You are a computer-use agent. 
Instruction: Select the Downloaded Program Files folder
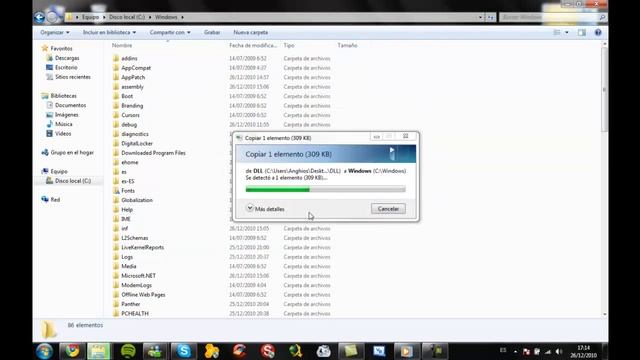pos(153,153)
